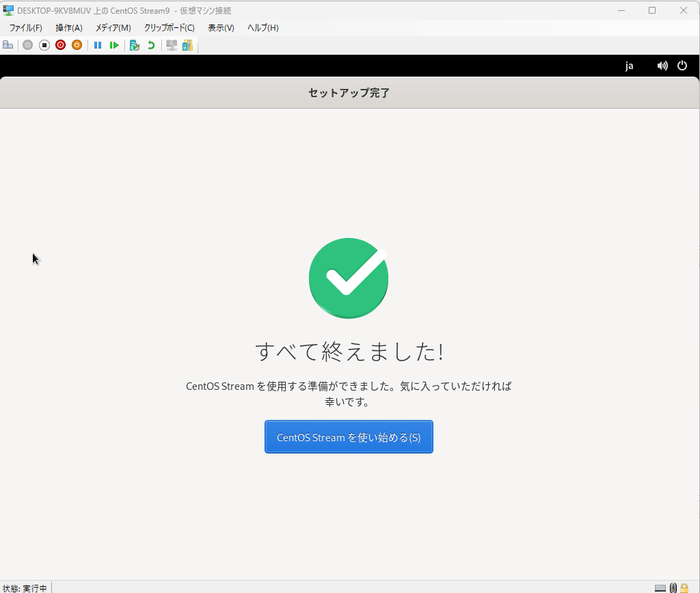Click the keyboard status icon
The width and height of the screenshot is (700, 593).
(x=660, y=588)
